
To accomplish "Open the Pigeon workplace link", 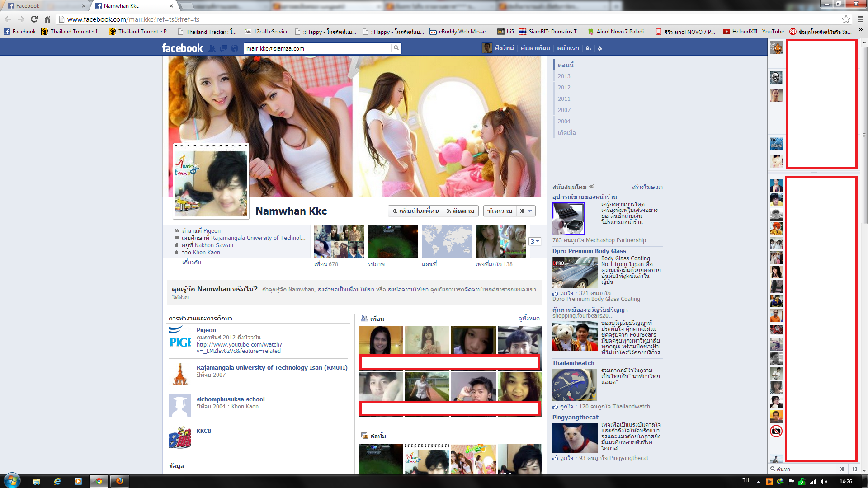I will pos(212,230).
